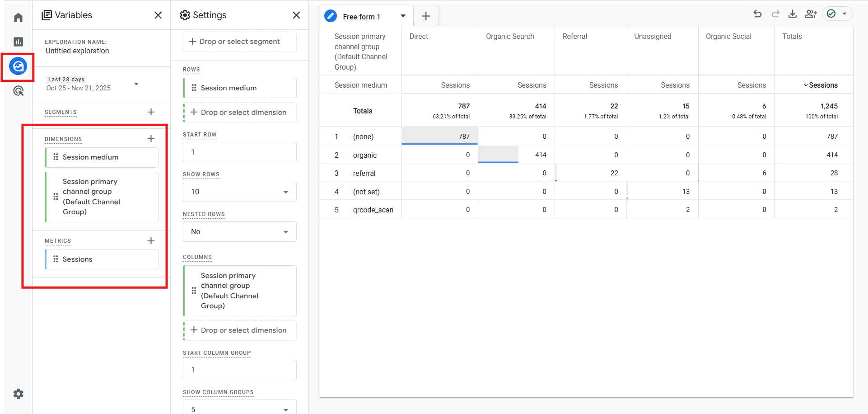Add a new segment with the plus button
Image resolution: width=868 pixels, height=414 pixels.
[151, 112]
